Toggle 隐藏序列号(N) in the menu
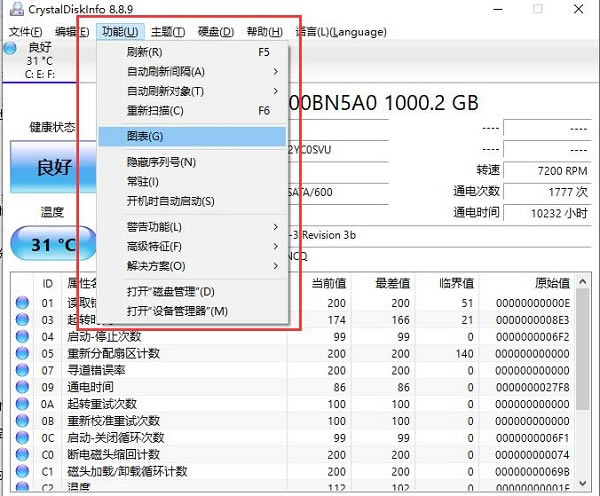600x496 pixels. click(x=161, y=162)
